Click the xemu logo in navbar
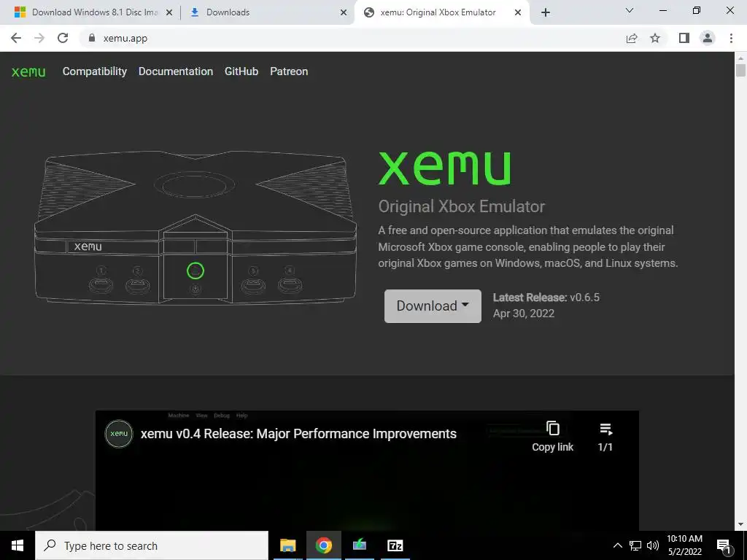This screenshot has height=560, width=747. [28, 72]
